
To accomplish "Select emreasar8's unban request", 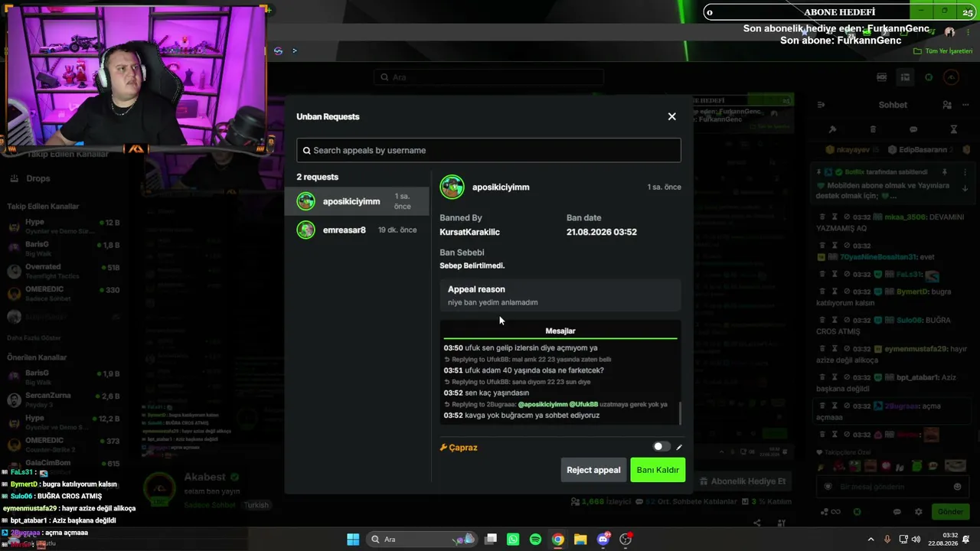I will (x=358, y=230).
